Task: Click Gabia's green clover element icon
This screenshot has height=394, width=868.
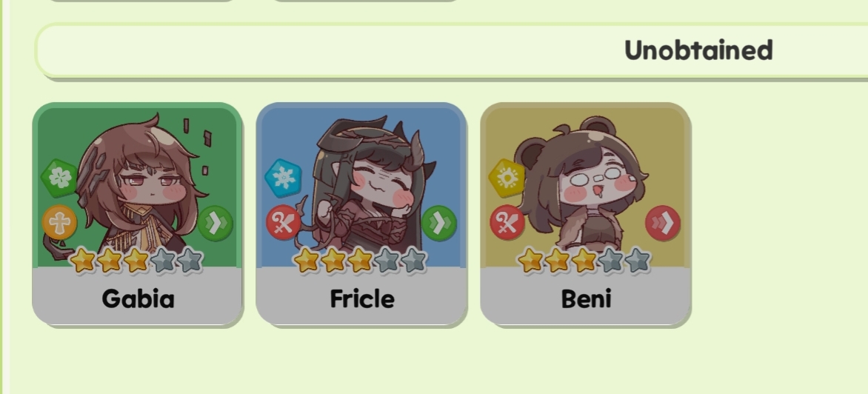Action: 59,178
